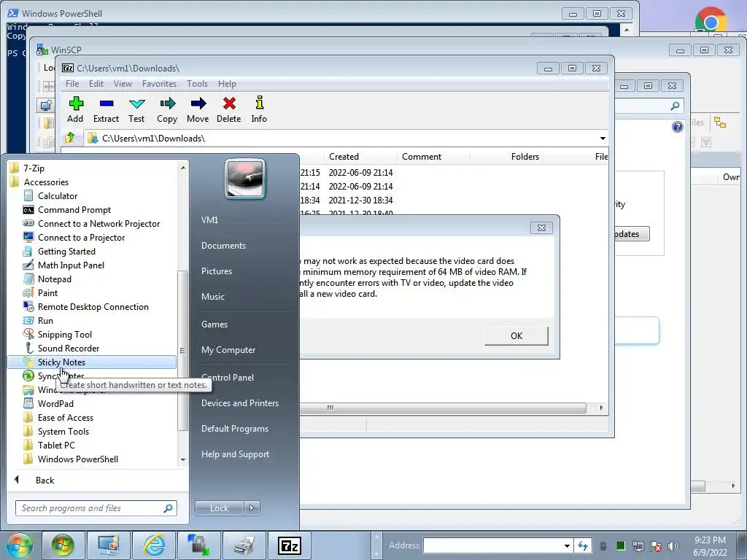The height and width of the screenshot is (560, 747).
Task: Click the blue help question mark icon
Action: click(678, 127)
